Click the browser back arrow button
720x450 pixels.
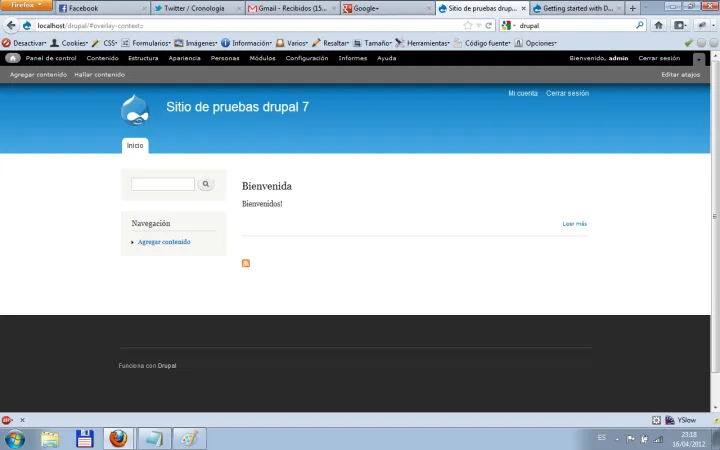point(12,25)
